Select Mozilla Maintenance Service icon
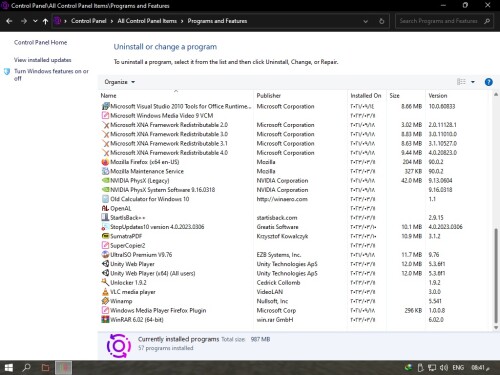The height and width of the screenshot is (375, 500). (105, 171)
